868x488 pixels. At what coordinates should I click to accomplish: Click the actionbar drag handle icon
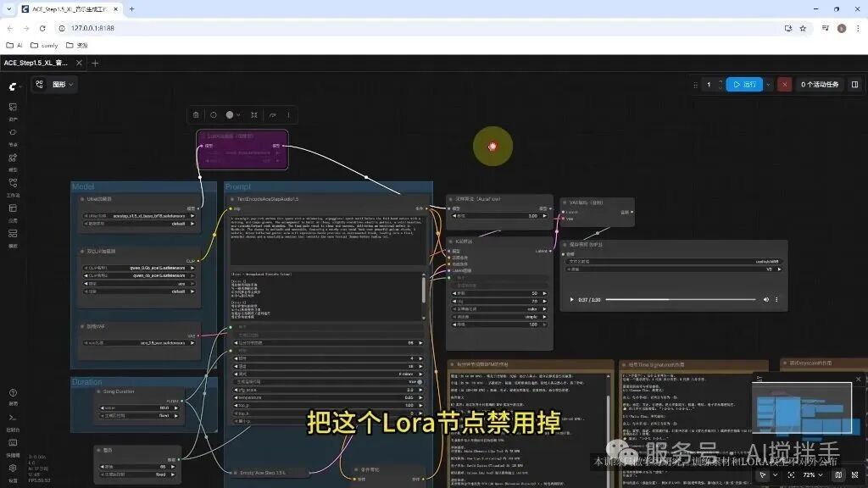[x=695, y=85]
